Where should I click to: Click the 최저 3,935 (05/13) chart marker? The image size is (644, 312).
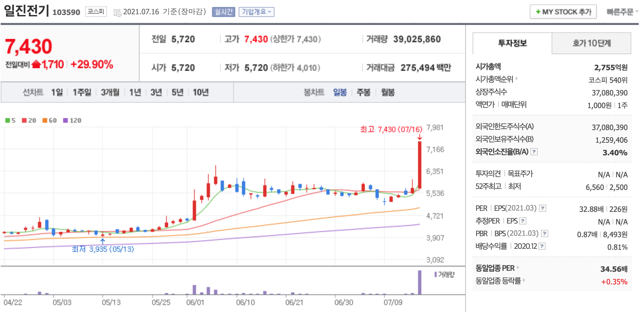point(103,249)
